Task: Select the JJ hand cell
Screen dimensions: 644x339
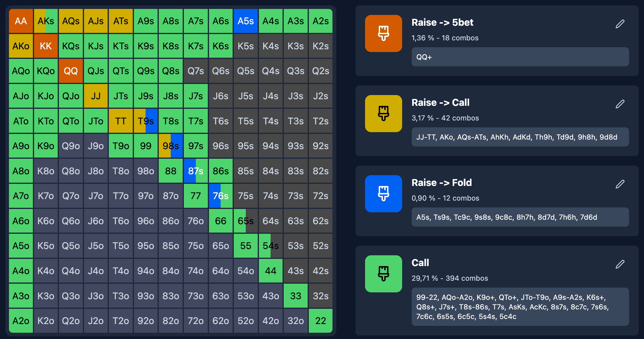Action: 96,96
